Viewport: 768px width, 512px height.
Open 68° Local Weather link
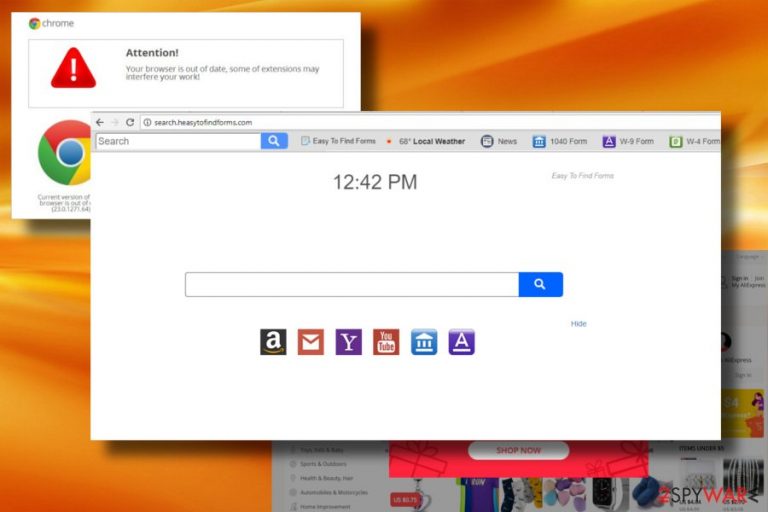coord(432,141)
